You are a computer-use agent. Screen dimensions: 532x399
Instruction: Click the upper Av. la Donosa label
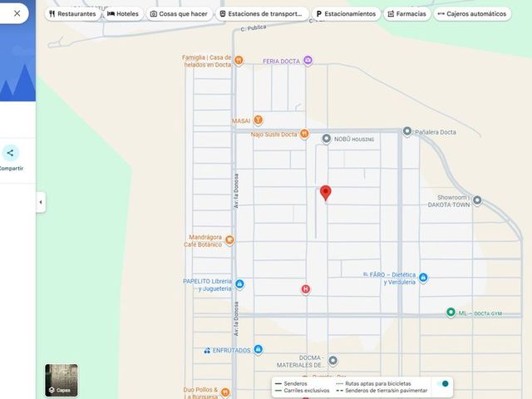[x=236, y=191]
